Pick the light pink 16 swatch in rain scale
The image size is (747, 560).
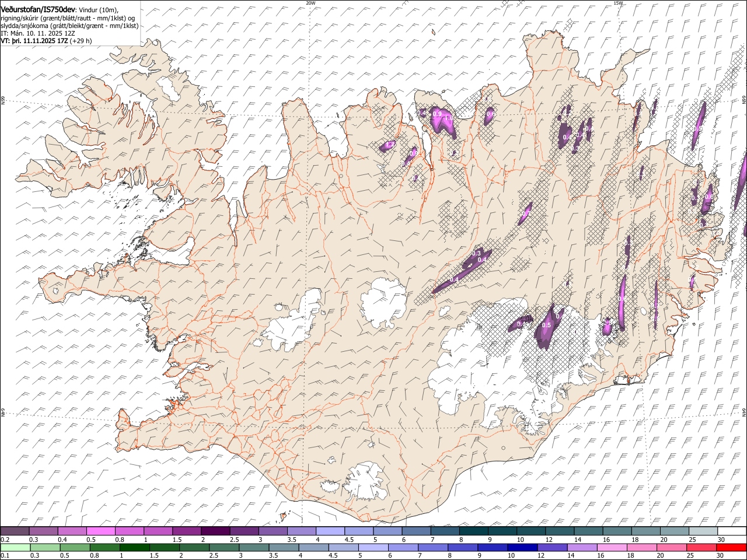tap(612, 547)
